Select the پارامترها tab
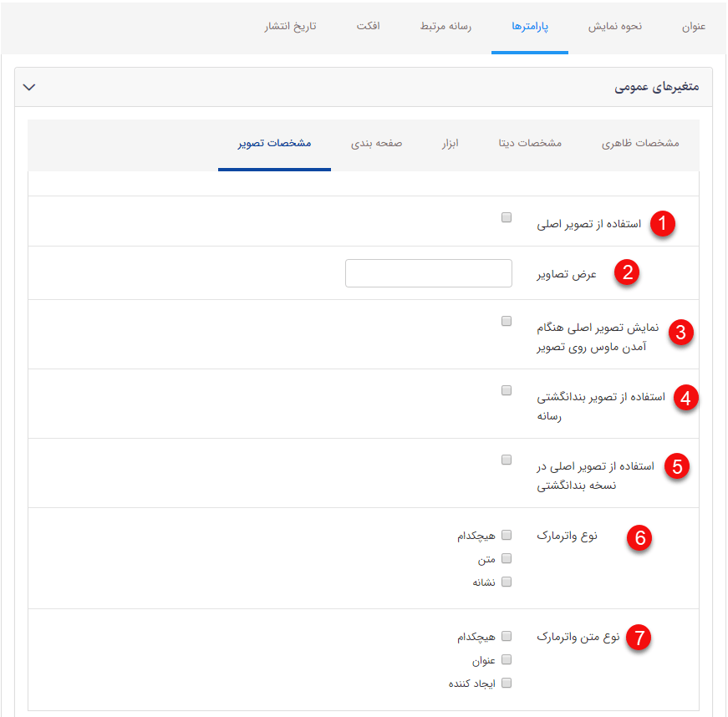The width and height of the screenshot is (728, 717). (529, 26)
